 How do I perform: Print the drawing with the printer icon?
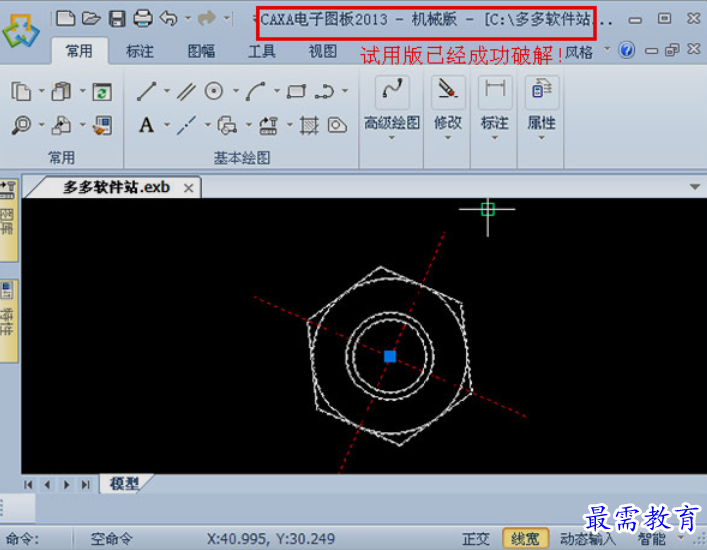143,18
